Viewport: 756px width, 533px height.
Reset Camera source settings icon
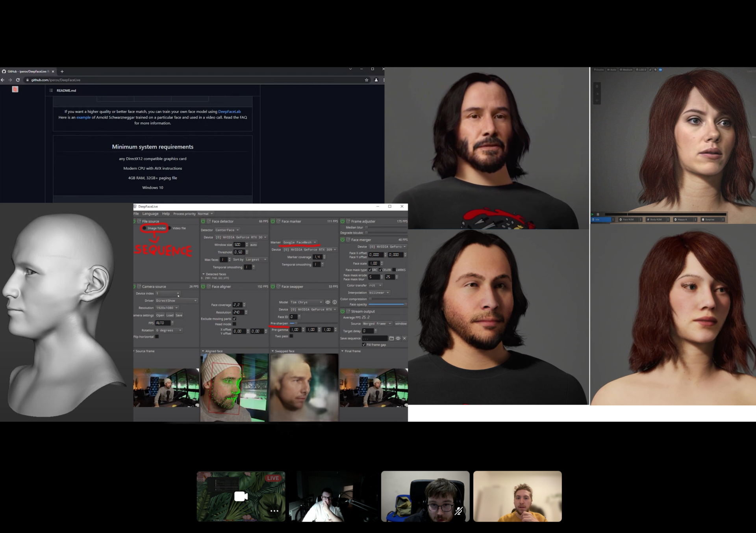click(139, 286)
